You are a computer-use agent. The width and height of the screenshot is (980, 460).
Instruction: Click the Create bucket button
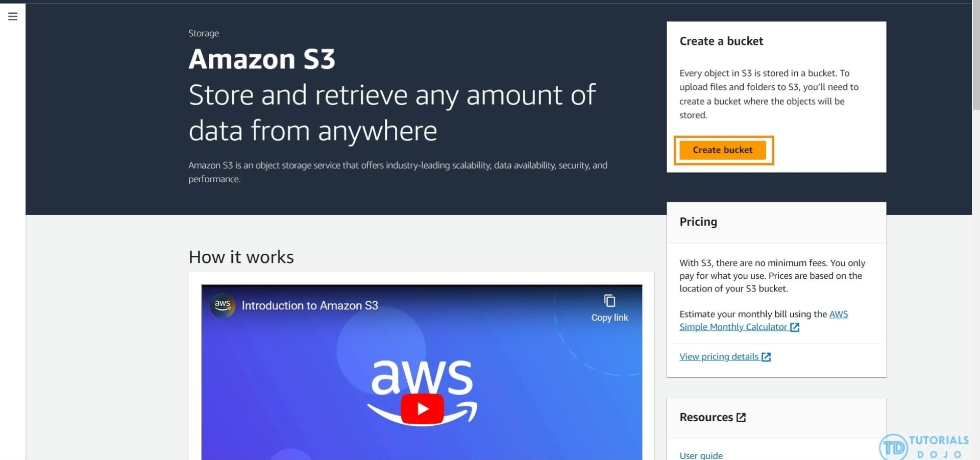[722, 150]
